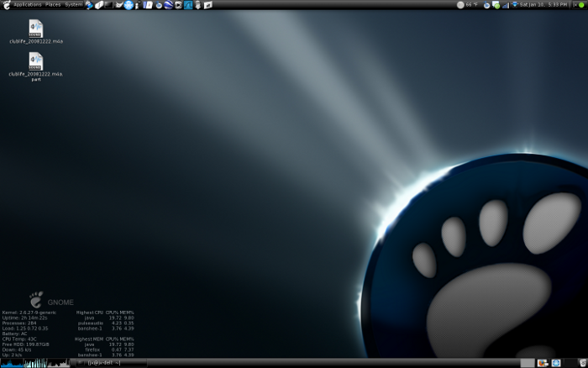The width and height of the screenshot is (588, 368).
Task: Open the weather applet showing 66 °F
Action: (x=467, y=5)
